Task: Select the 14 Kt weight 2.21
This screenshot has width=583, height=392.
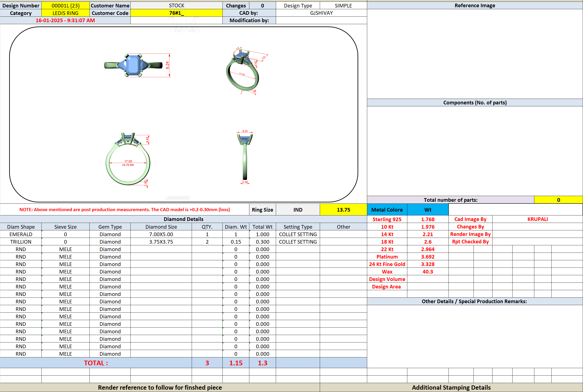Action: tap(428, 234)
